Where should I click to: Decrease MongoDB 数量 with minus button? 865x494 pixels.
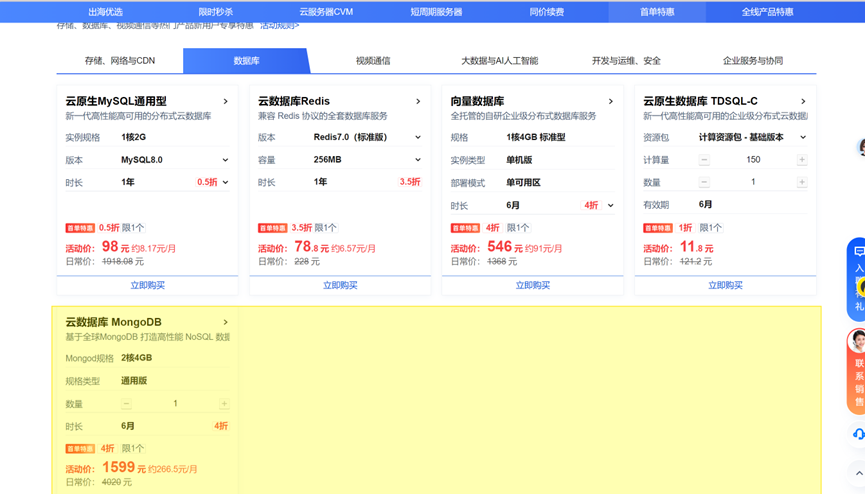(x=126, y=403)
